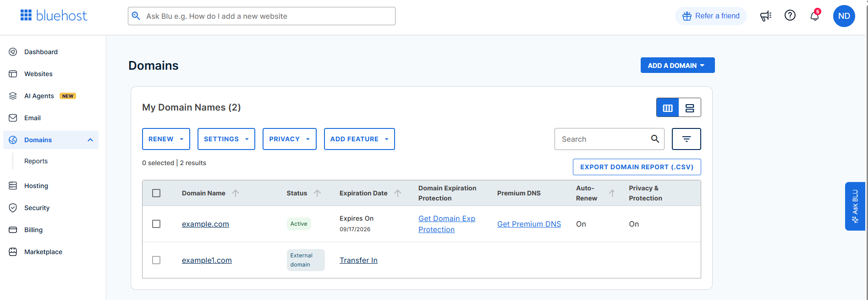Open the announcements megaphone icon
The width and height of the screenshot is (868, 300).
click(x=766, y=16)
